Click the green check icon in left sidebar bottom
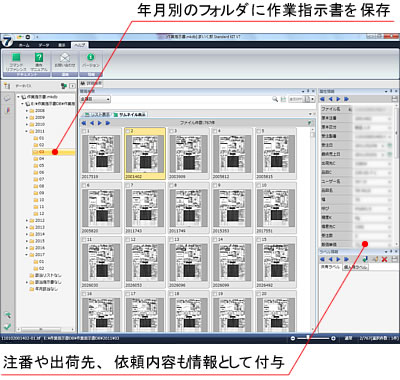The width and height of the screenshot is (400, 380). 7,326
